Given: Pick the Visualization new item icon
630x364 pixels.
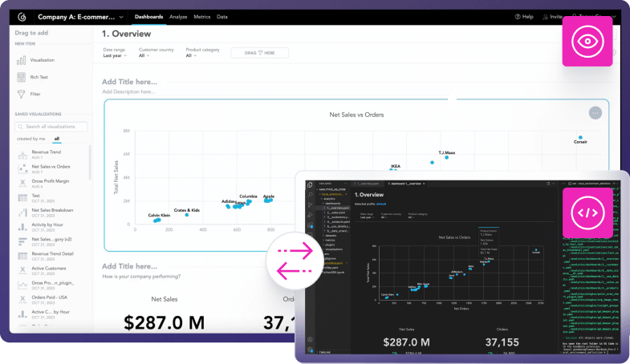Looking at the screenshot, I should point(22,61).
